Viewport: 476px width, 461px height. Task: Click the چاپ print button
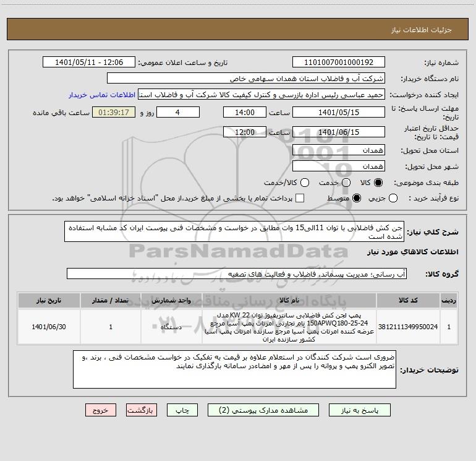[182, 410]
